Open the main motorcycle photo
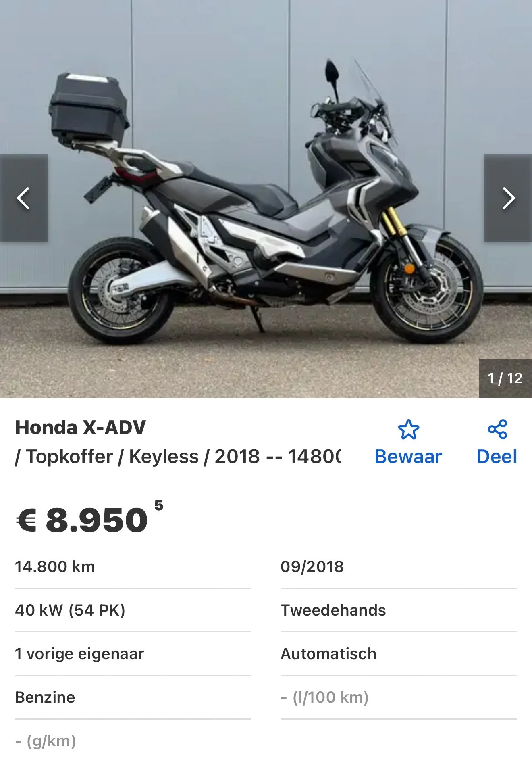The image size is (532, 764). coord(266,198)
